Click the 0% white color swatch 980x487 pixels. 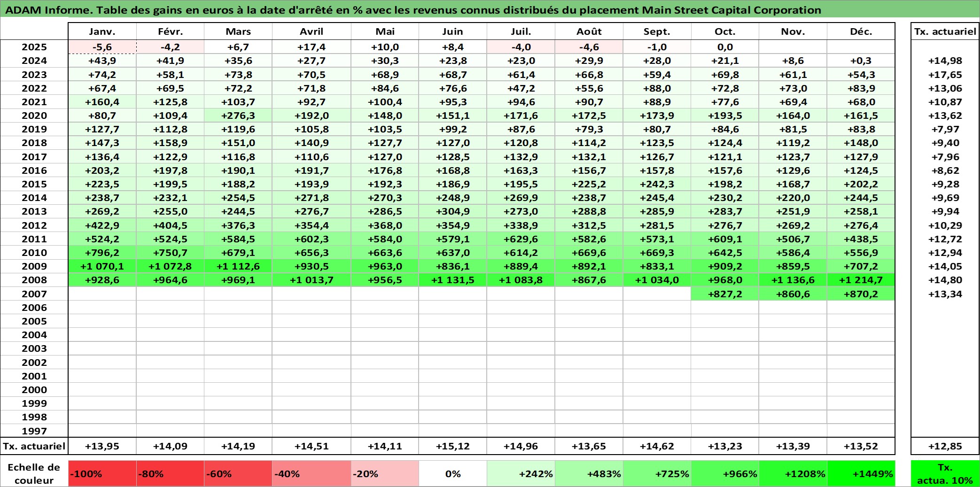(x=452, y=473)
